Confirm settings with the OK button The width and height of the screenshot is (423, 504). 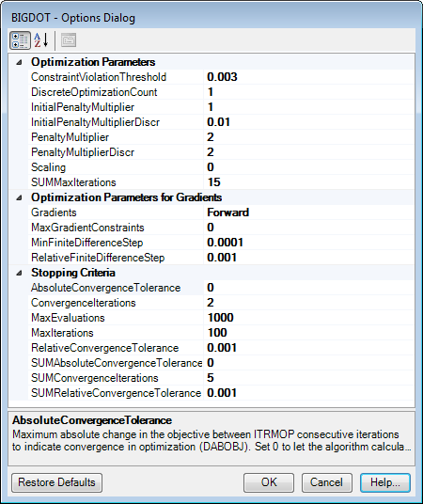(269, 482)
